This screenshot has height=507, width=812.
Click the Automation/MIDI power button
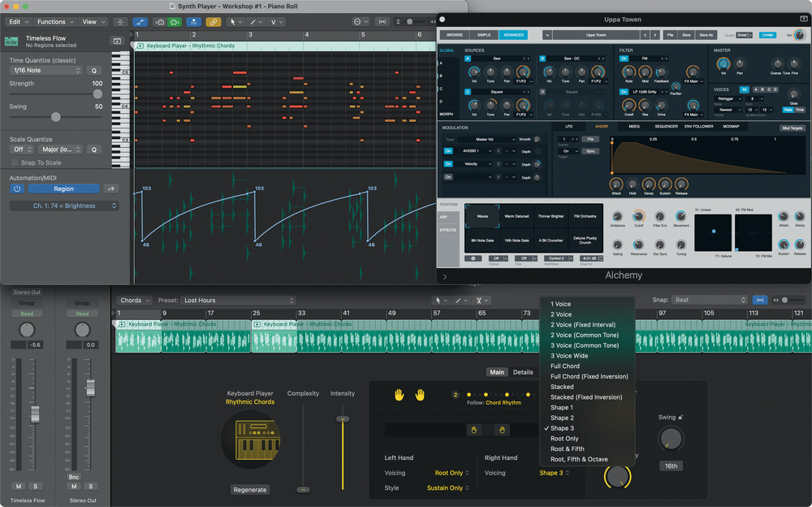click(17, 188)
